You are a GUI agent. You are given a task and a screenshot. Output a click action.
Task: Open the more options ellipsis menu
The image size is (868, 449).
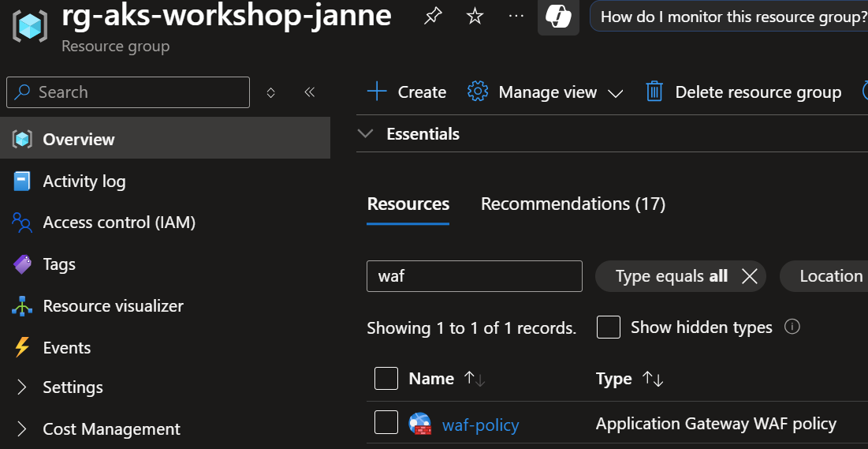[x=516, y=16]
